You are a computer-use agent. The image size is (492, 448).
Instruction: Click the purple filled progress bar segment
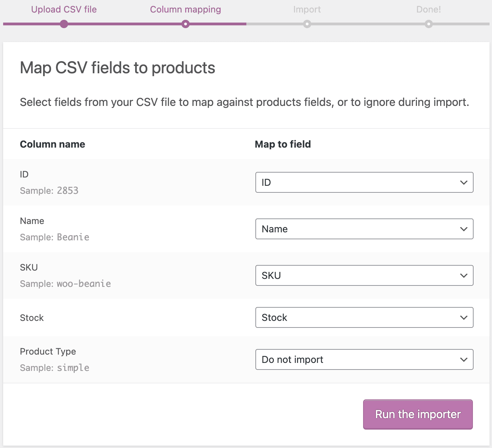pos(125,24)
